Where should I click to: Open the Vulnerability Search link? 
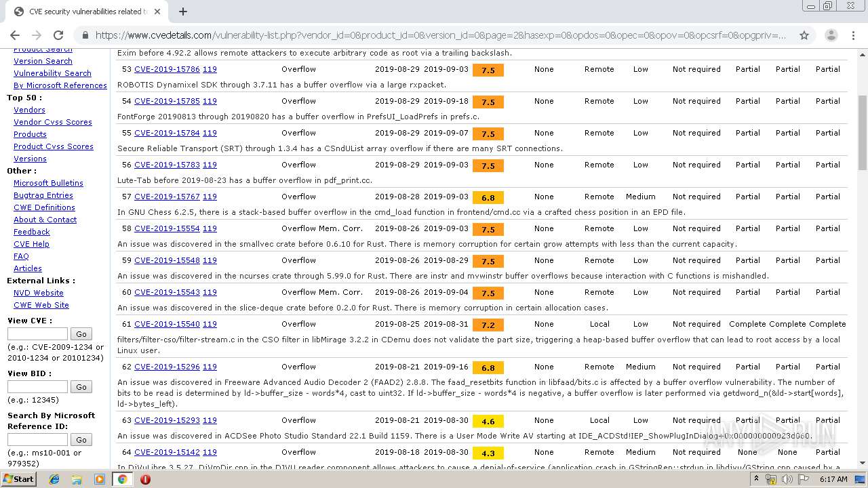click(x=52, y=73)
